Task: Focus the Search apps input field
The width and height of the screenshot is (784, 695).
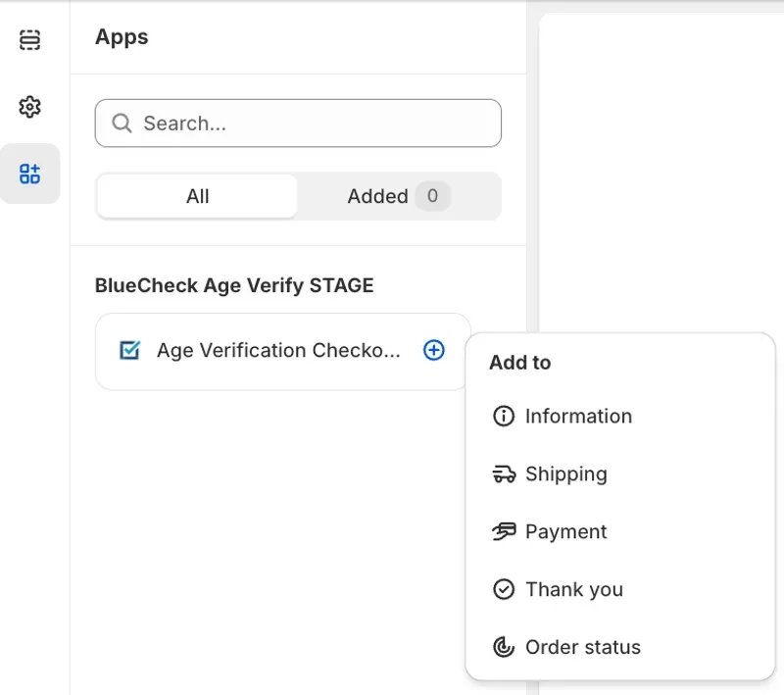Action: pos(298,123)
